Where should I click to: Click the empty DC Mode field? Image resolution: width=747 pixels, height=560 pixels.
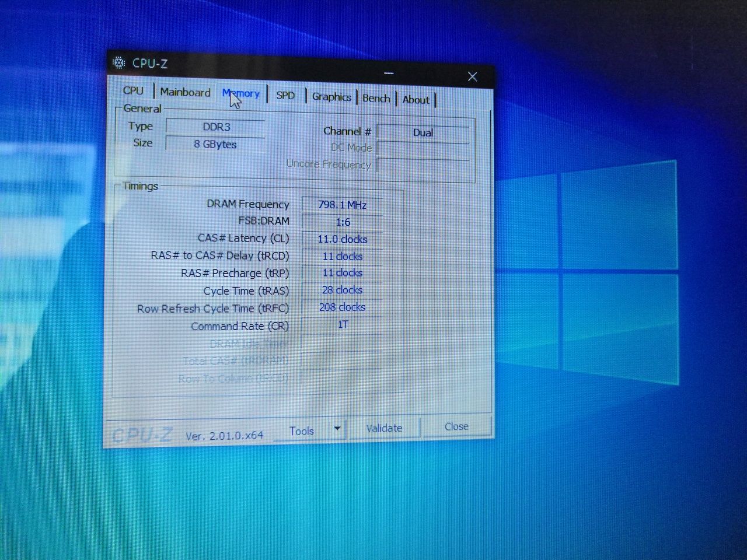pyautogui.click(x=423, y=149)
